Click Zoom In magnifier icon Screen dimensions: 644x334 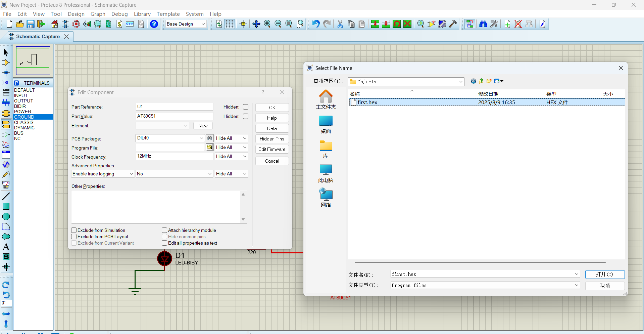click(267, 24)
